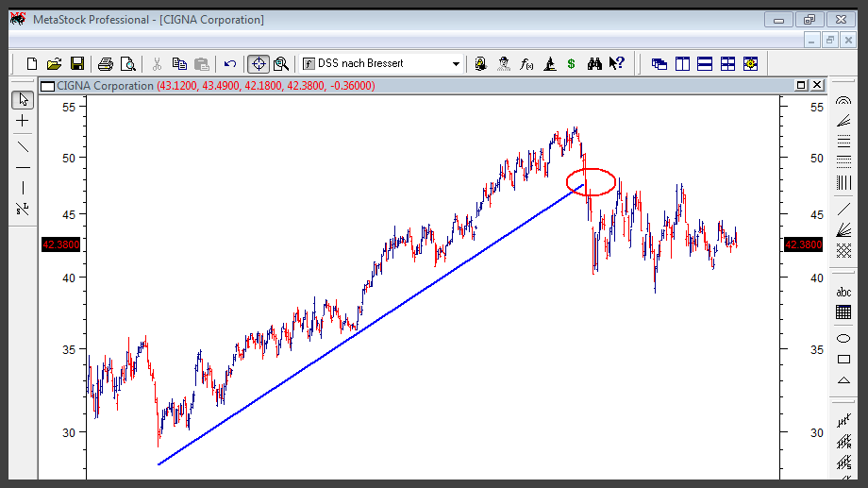Viewport: 868px width, 488px height.
Task: Open a file using folder icon
Action: 54,63
